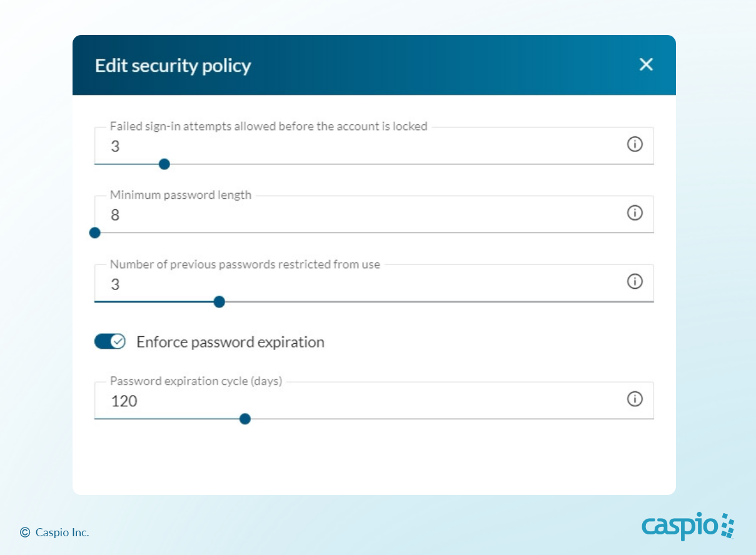
Task: Click the minimum password length value 8
Action: 115,215
